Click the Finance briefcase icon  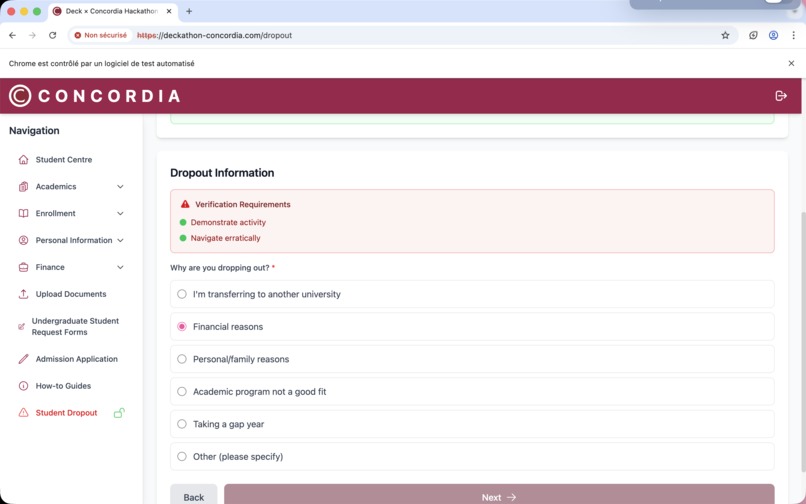pyautogui.click(x=23, y=267)
